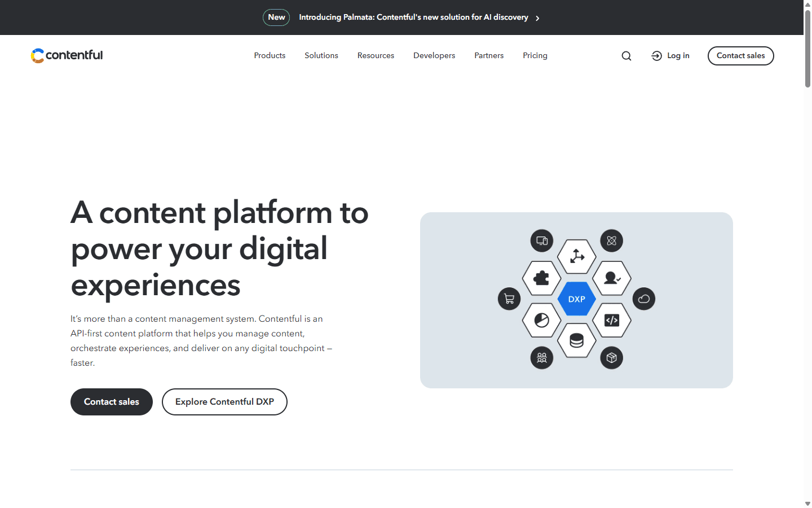Screen dimensions: 812x508
Task: Click the banner arrow chevron
Action: point(537,18)
